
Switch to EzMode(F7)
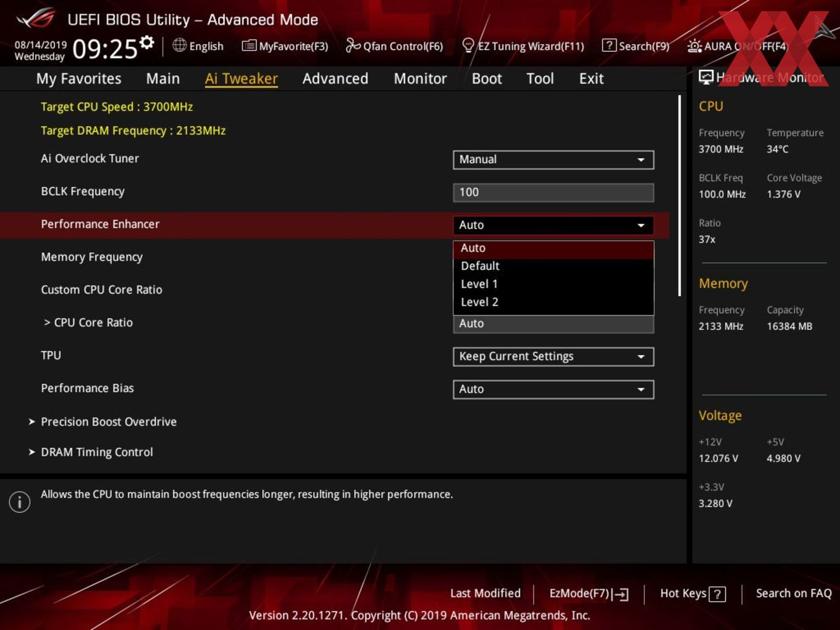pos(589,594)
